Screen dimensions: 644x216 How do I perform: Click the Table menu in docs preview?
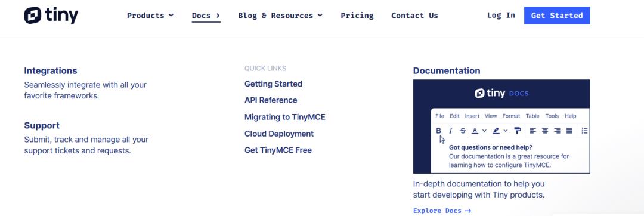532,116
